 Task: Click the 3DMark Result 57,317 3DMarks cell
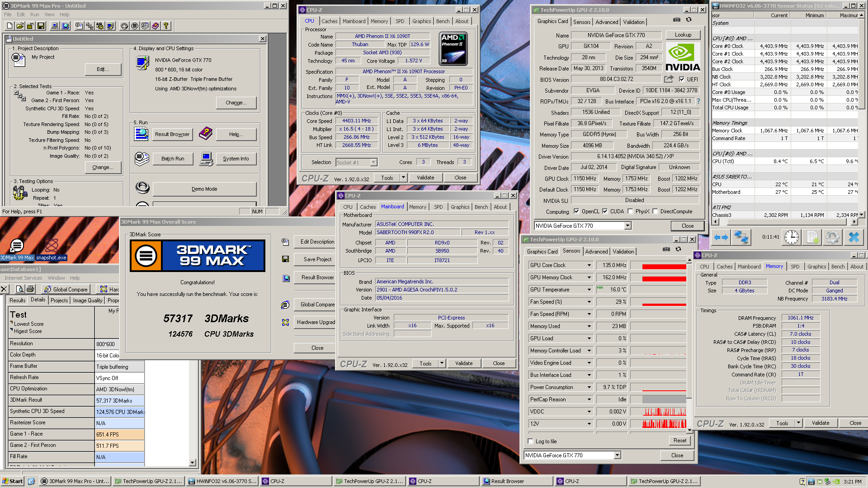click(x=119, y=401)
